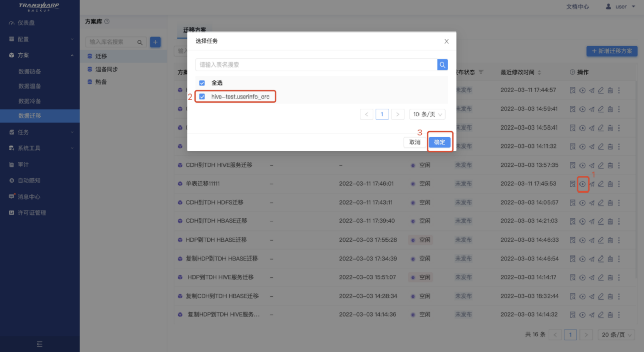Delete the HDP到TDH HBASE迁移 plan
This screenshot has width=644, height=352.
[x=610, y=240]
